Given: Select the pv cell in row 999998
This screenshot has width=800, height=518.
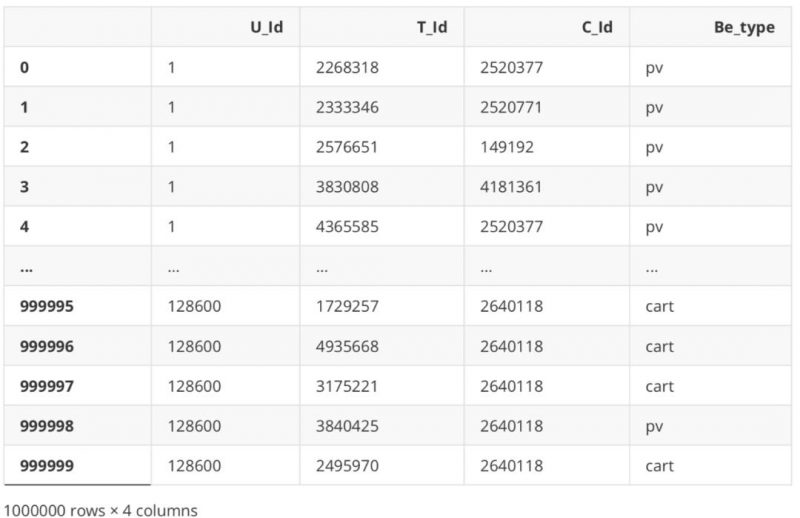Looking at the screenshot, I should 654,427.
